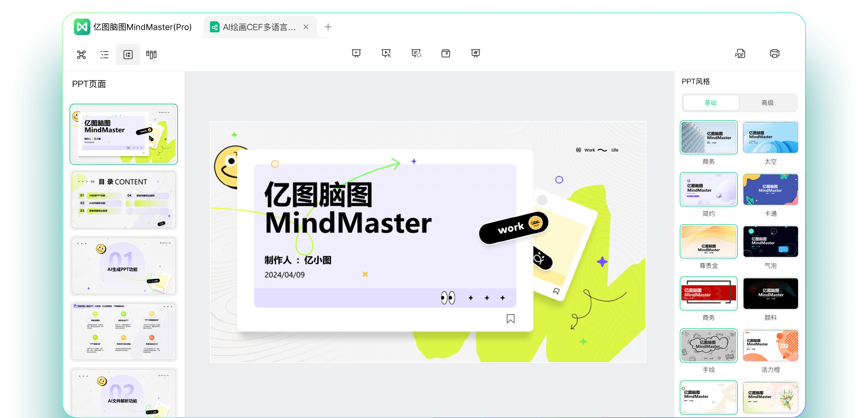Switch to mind map view icon
Screen dimensions: 868x418
(81, 55)
